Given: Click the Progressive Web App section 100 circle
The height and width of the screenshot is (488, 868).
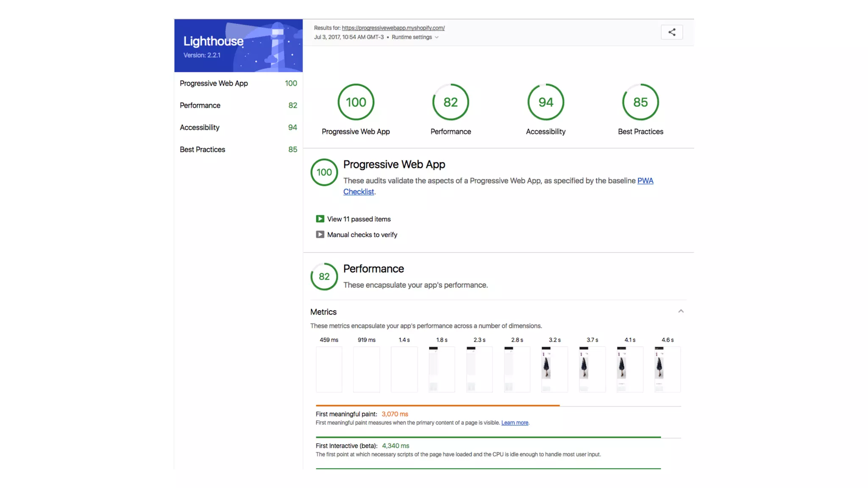Looking at the screenshot, I should pyautogui.click(x=324, y=172).
